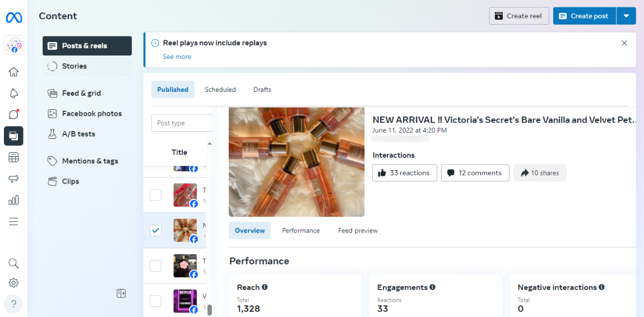Click the post list scrollbar handle

(210, 310)
